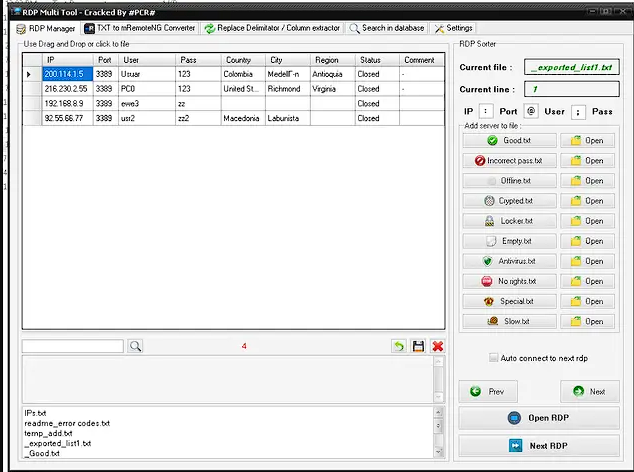Image resolution: width=634 pixels, height=472 pixels.
Task: Click the Next RDP button
Action: [539, 446]
